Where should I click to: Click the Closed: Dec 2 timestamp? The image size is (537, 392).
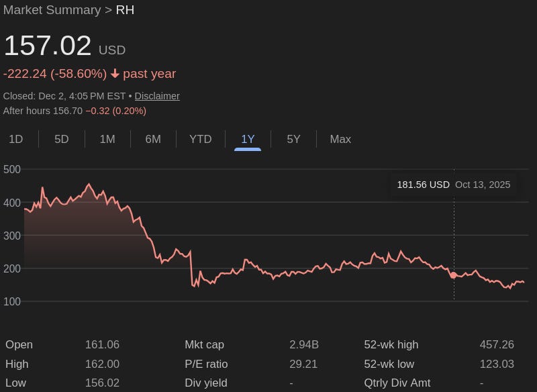tap(64, 96)
